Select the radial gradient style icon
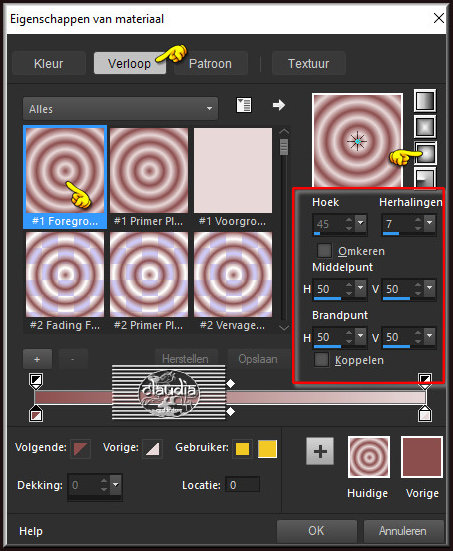453x551 pixels. [x=425, y=177]
